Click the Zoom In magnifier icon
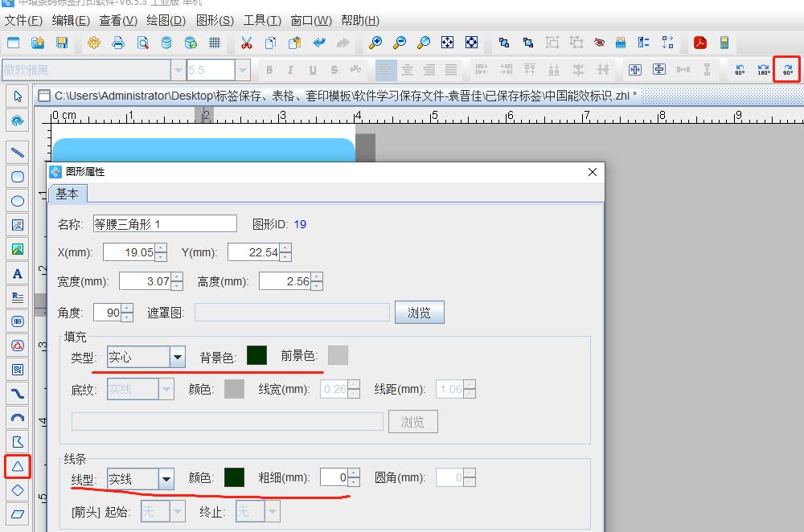Viewport: 804px width, 532px height. [375, 43]
